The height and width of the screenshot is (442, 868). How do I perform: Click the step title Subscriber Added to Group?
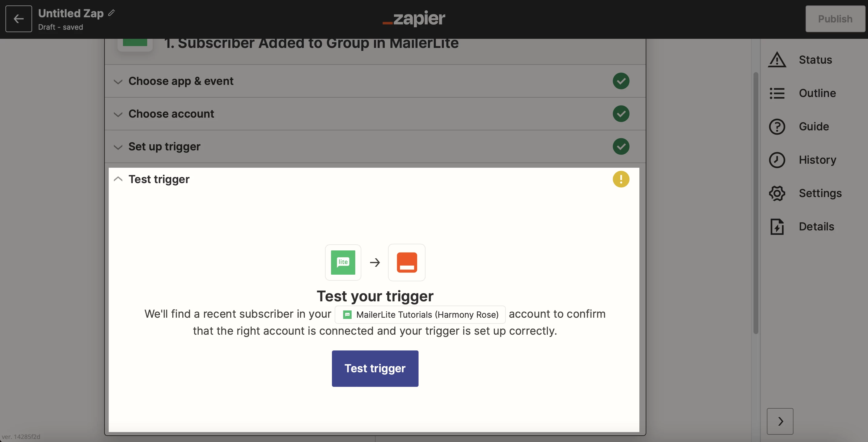coord(311,44)
